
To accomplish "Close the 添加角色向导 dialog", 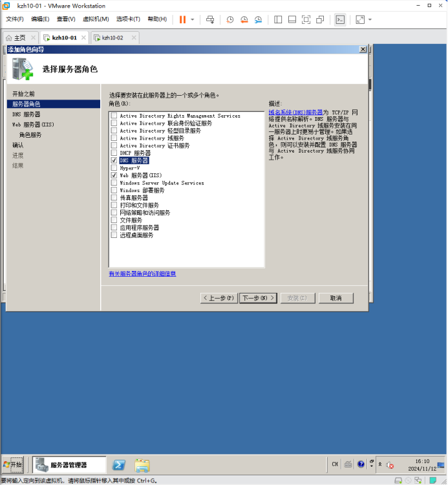I will (363, 49).
